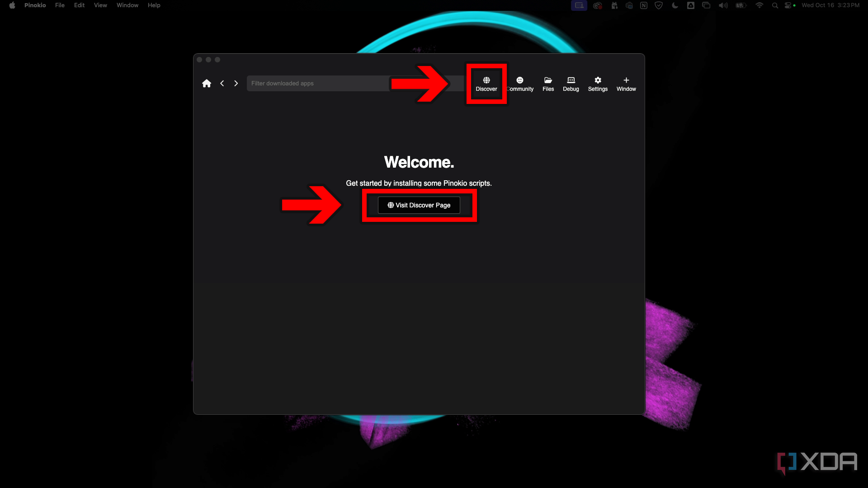Open the Edit menu

point(79,5)
